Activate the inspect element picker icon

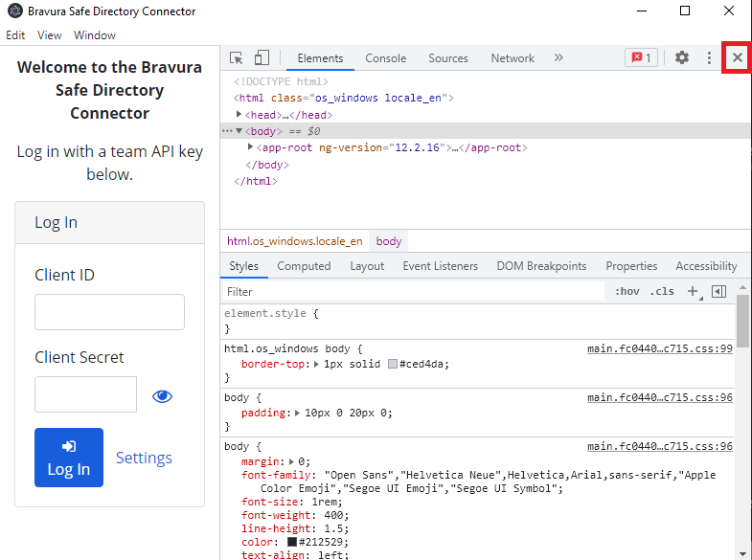[237, 58]
